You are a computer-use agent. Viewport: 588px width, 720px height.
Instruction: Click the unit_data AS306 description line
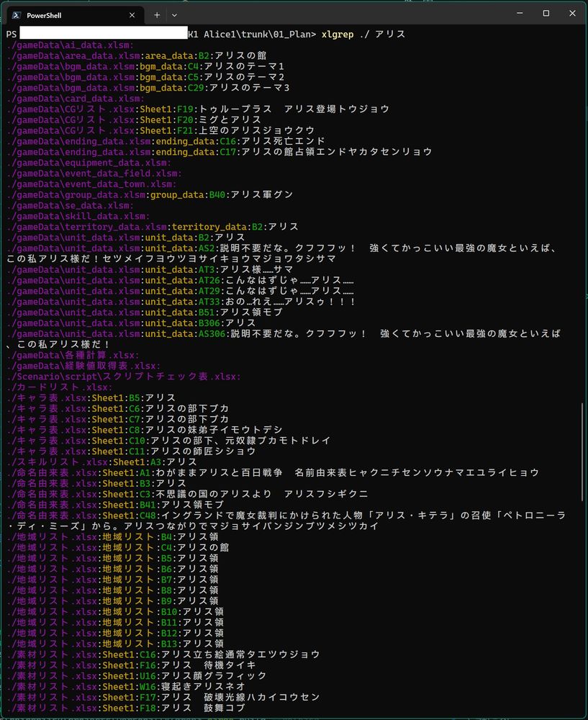coord(284,339)
